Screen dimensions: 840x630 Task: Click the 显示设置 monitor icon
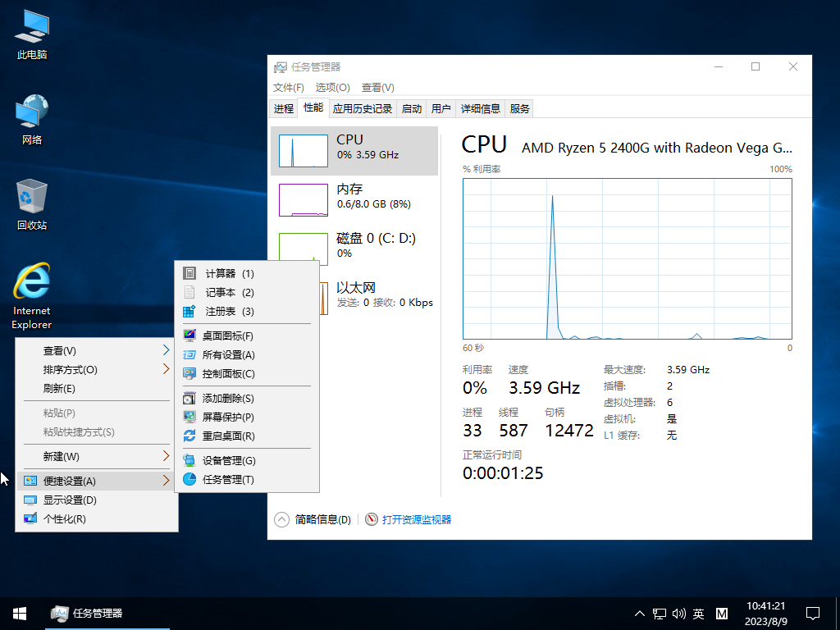pos(30,500)
